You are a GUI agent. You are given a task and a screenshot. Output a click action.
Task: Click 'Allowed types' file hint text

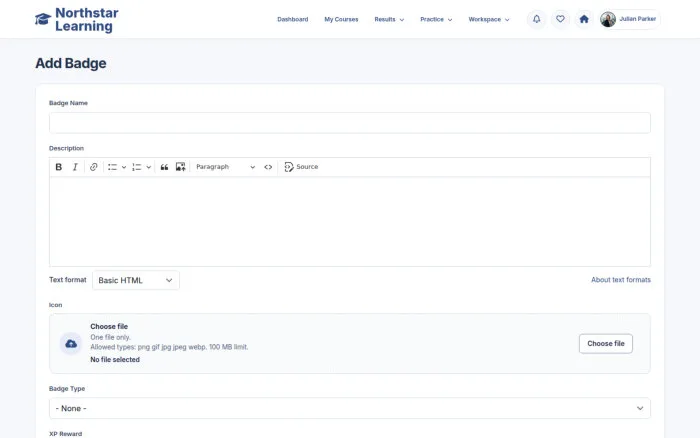169,347
